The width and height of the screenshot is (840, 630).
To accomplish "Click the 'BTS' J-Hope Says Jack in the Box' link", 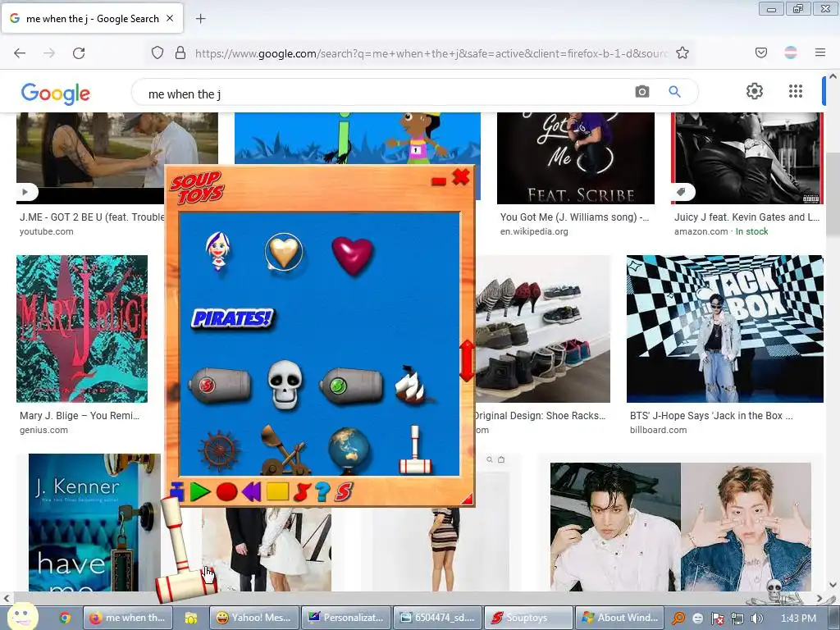I will point(711,416).
